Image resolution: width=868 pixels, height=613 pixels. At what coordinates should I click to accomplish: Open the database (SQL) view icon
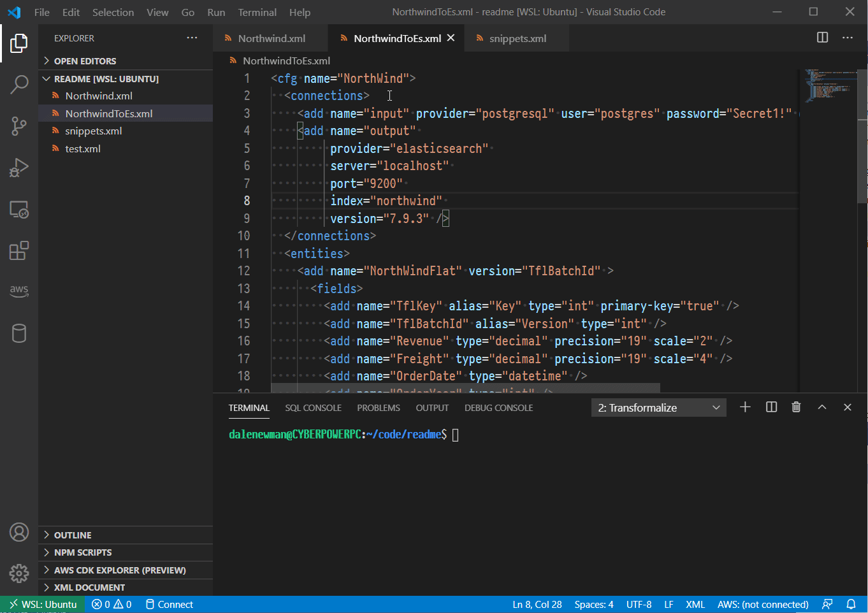tap(19, 333)
